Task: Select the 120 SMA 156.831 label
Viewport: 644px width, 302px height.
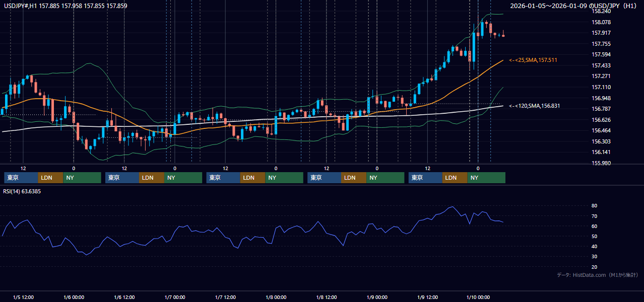Action: pos(534,106)
